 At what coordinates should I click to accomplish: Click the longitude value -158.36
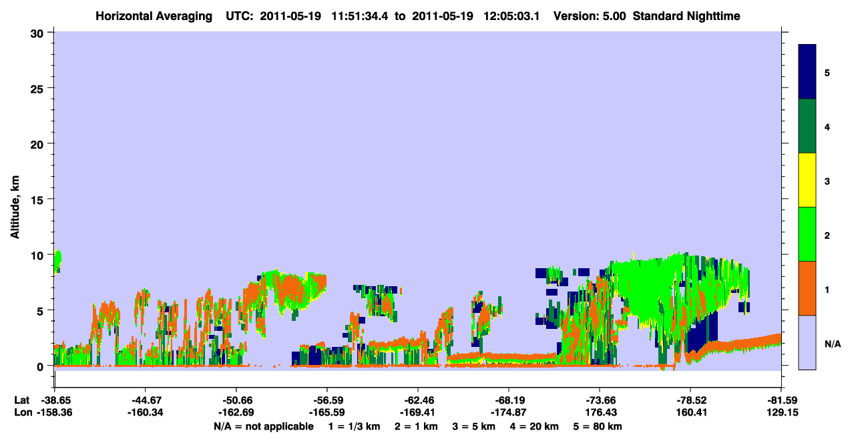tap(54, 412)
